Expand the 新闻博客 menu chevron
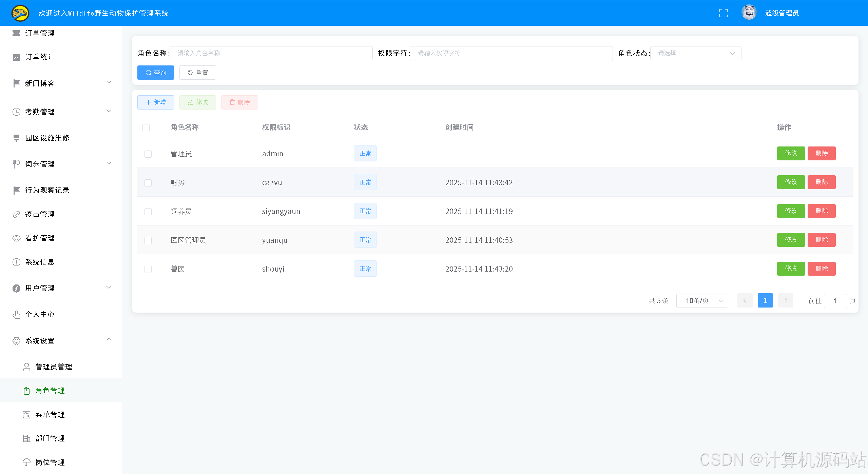 [109, 82]
